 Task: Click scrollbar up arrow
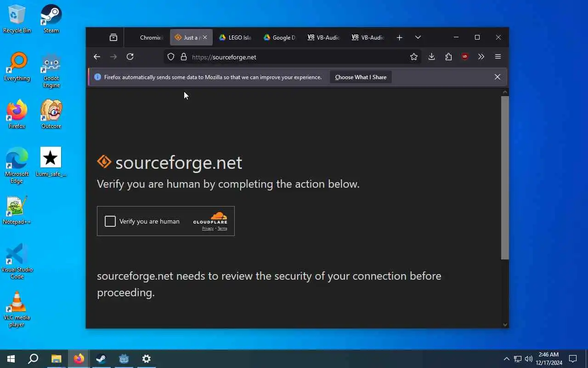coord(505,92)
